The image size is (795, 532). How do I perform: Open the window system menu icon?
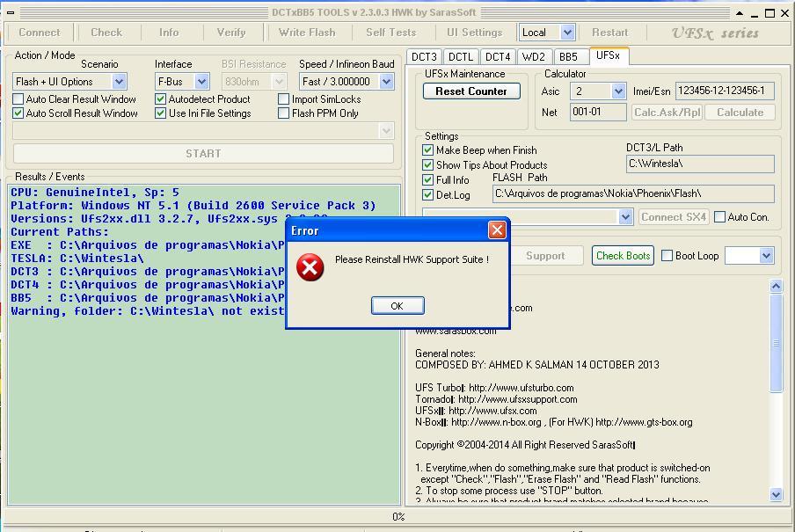(x=11, y=12)
